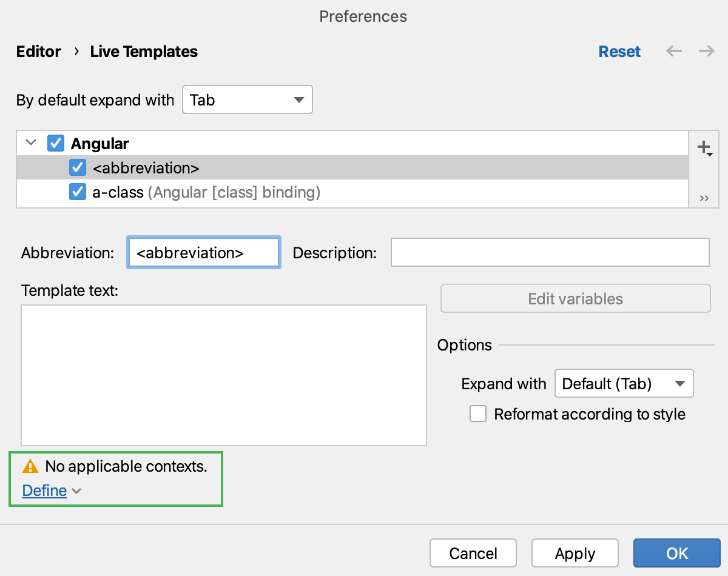Click the Reset link
Screen dimensions: 728x576
[x=619, y=52]
